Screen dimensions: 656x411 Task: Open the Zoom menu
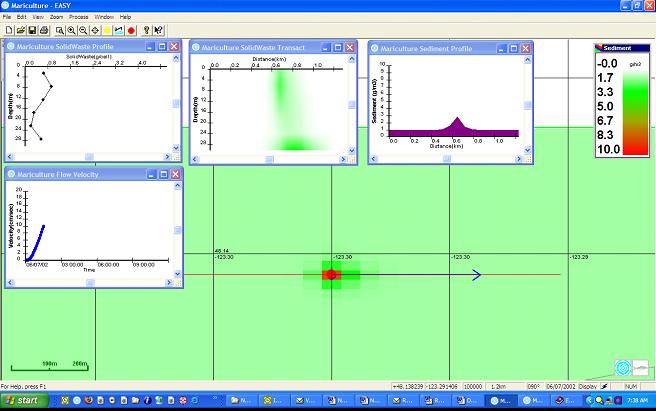(x=57, y=17)
